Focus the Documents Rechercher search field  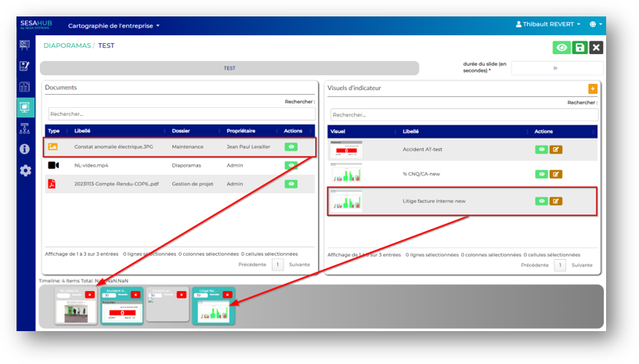click(x=182, y=114)
